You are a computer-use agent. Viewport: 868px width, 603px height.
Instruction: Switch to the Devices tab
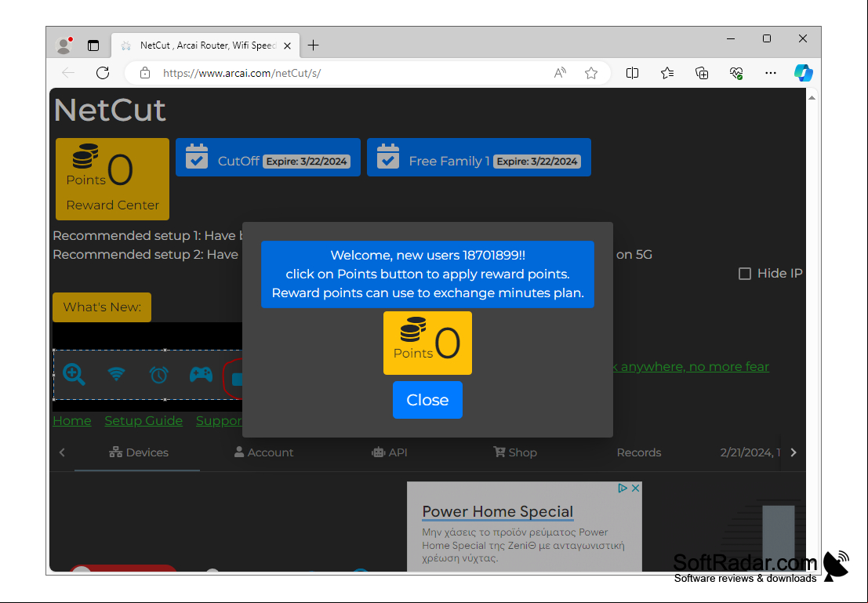(138, 452)
